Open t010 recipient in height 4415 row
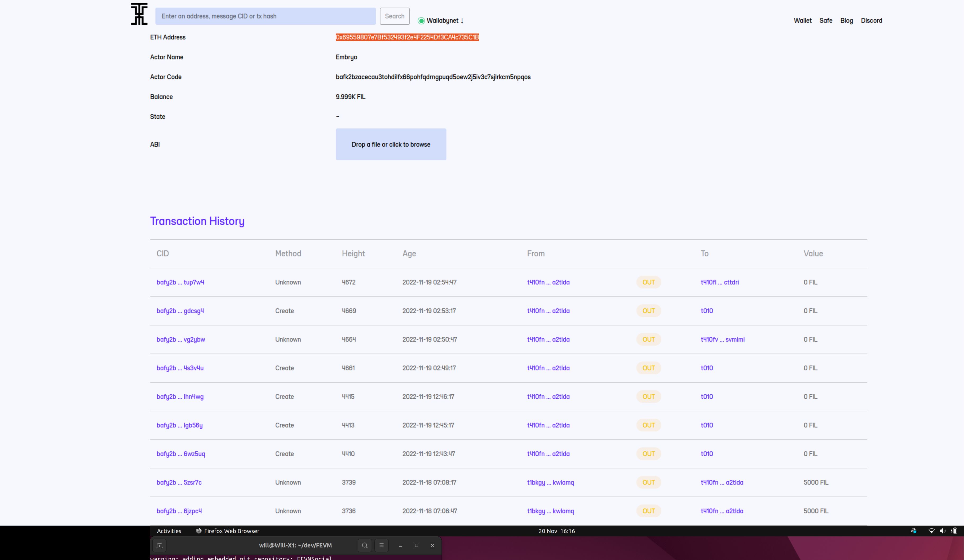This screenshot has height=560, width=964. pyautogui.click(x=706, y=397)
